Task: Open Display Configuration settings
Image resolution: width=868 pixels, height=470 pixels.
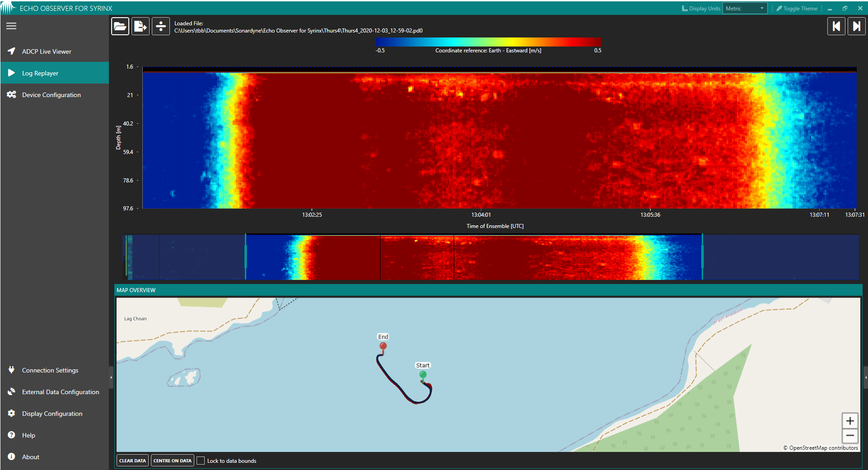Action: (52, 413)
